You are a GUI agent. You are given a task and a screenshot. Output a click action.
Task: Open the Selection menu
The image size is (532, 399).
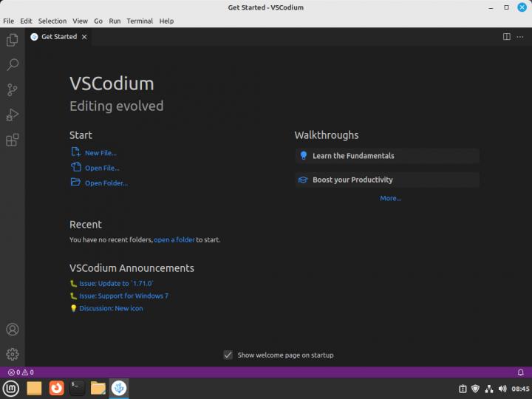pyautogui.click(x=52, y=21)
